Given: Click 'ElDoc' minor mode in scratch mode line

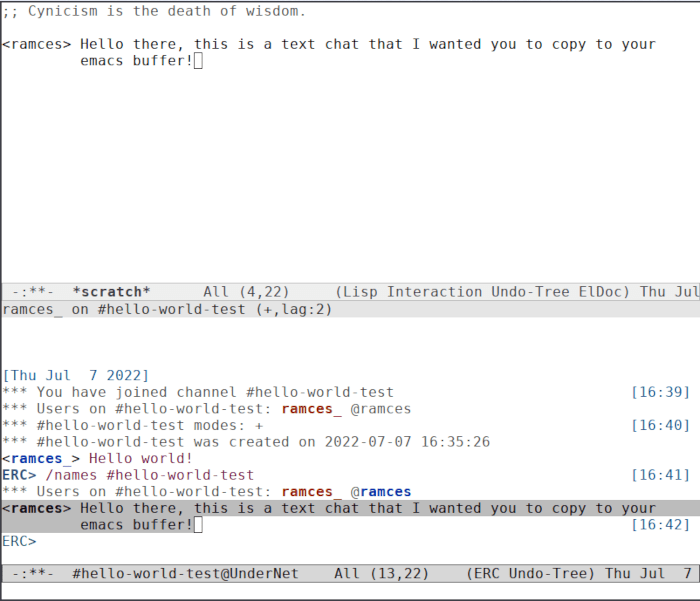Looking at the screenshot, I should click(x=600, y=292).
